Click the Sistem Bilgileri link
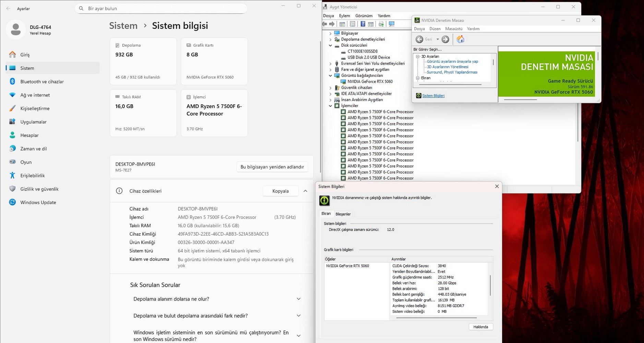 (433, 96)
